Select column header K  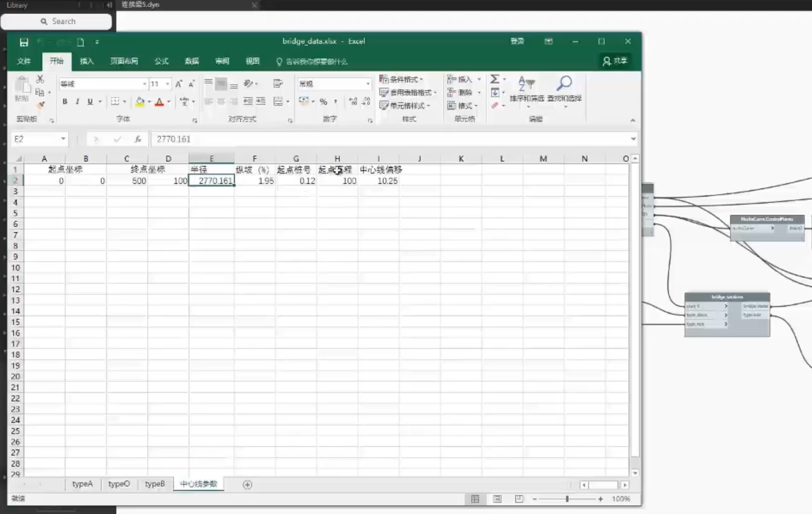point(461,159)
